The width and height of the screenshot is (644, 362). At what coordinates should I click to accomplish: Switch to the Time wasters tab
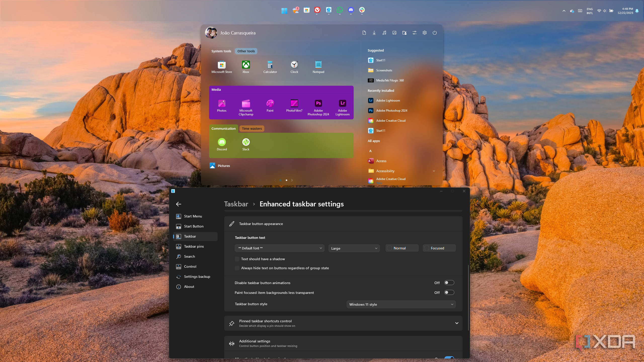point(252,128)
